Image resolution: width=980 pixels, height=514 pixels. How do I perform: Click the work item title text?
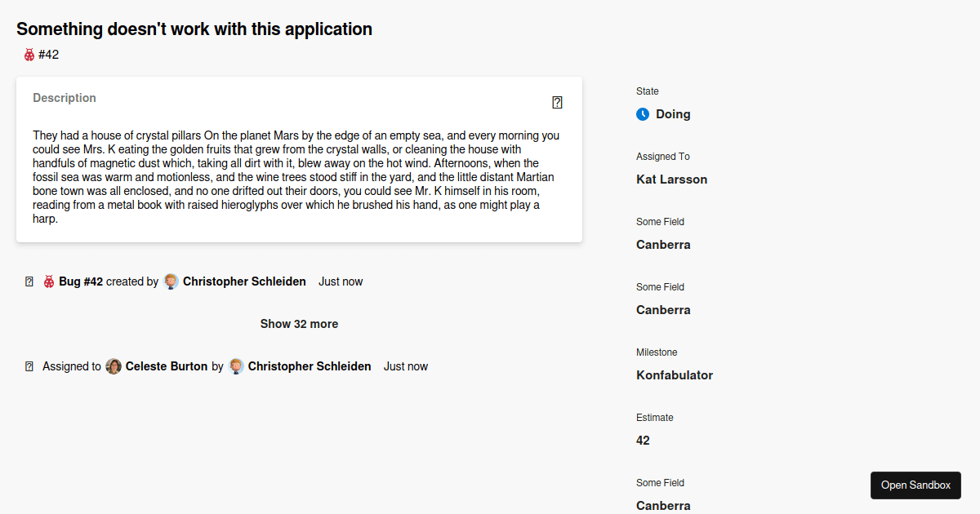pyautogui.click(x=194, y=29)
